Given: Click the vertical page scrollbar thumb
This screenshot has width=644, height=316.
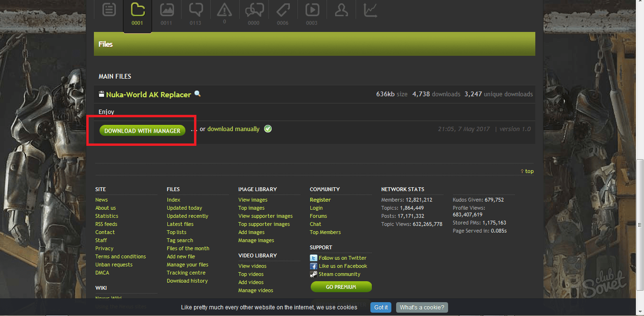Looking at the screenshot, I should point(640,224).
